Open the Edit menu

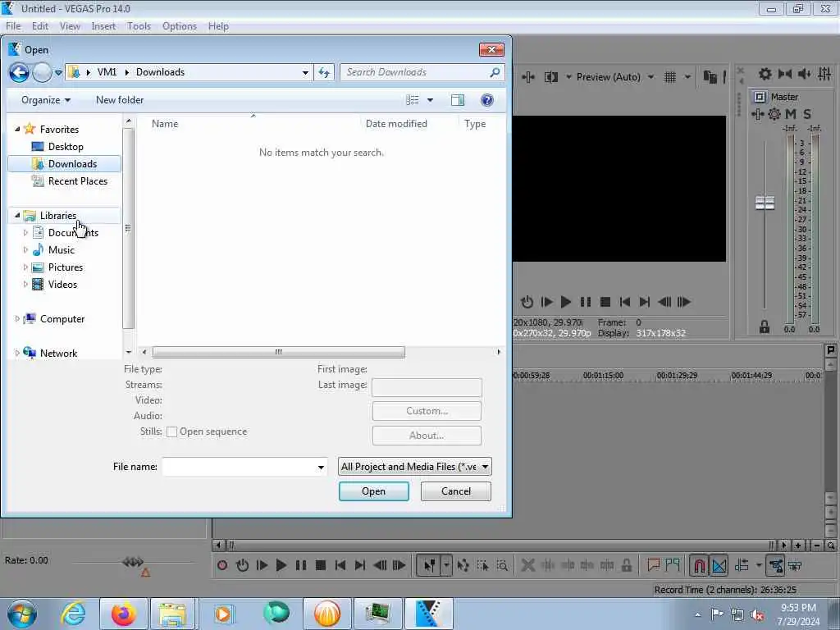39,26
